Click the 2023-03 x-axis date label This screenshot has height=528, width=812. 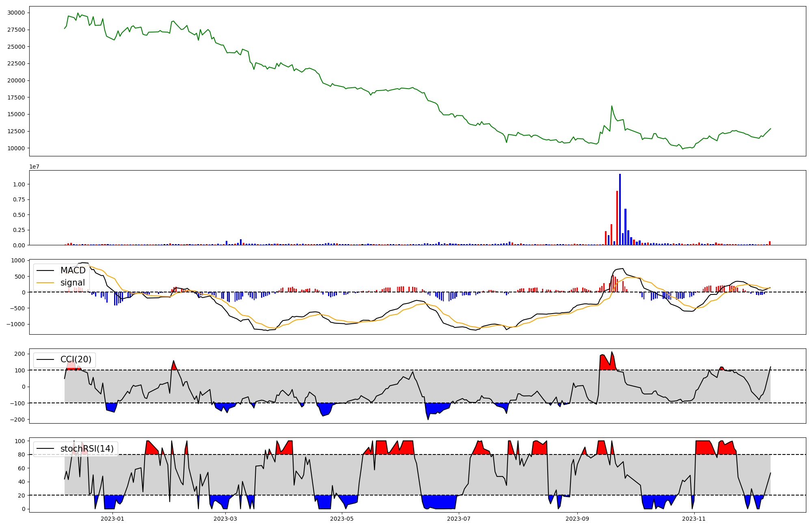(225, 519)
